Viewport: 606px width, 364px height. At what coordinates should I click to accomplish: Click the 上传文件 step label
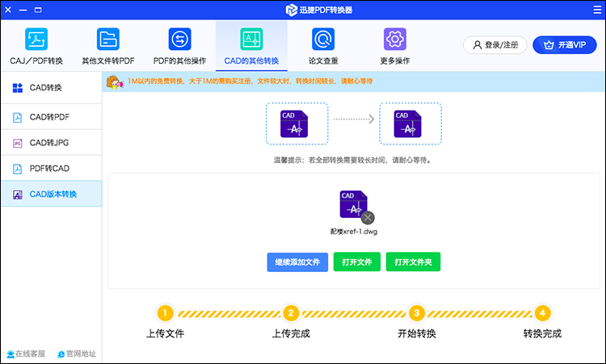(x=165, y=333)
